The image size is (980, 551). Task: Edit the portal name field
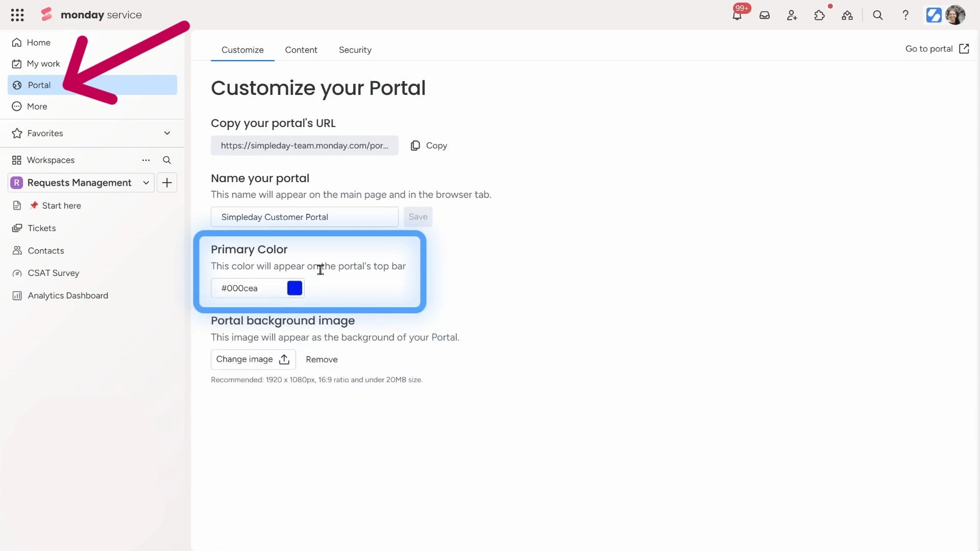305,217
